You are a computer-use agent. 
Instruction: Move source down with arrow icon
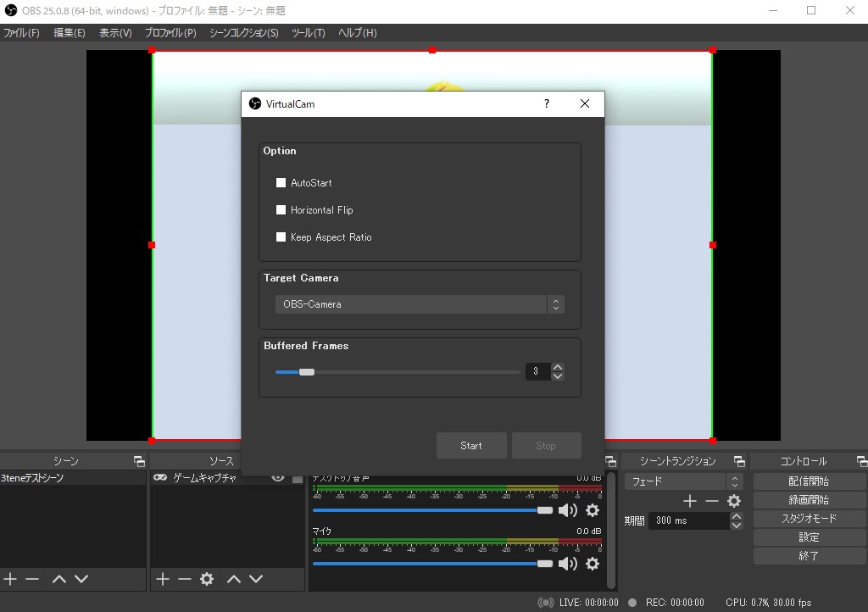tap(256, 579)
